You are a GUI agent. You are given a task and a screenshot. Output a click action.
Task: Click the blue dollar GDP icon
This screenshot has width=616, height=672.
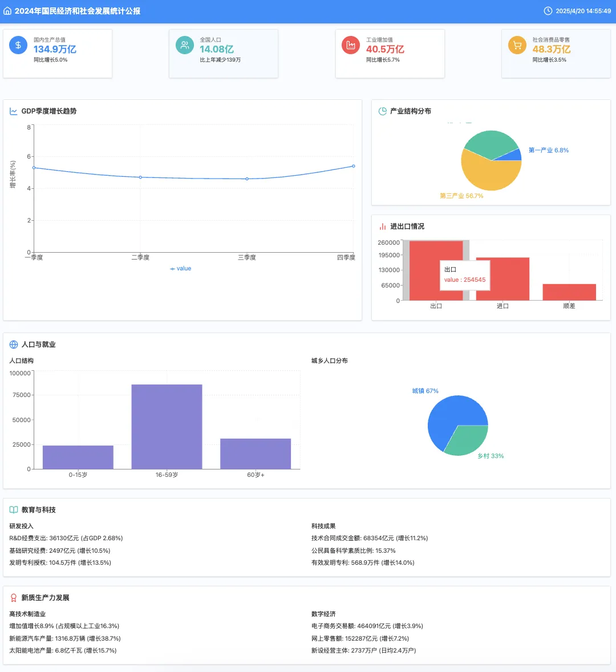point(18,45)
